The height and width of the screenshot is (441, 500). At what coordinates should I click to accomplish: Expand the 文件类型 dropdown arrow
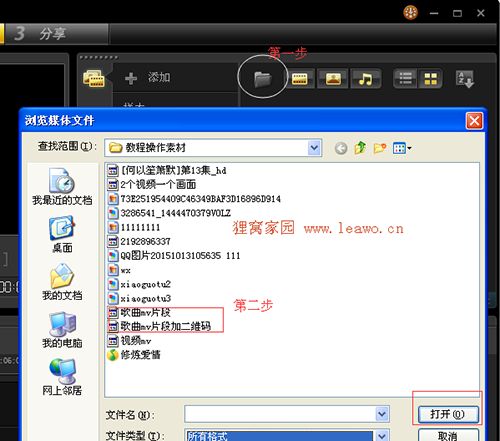tap(382, 436)
